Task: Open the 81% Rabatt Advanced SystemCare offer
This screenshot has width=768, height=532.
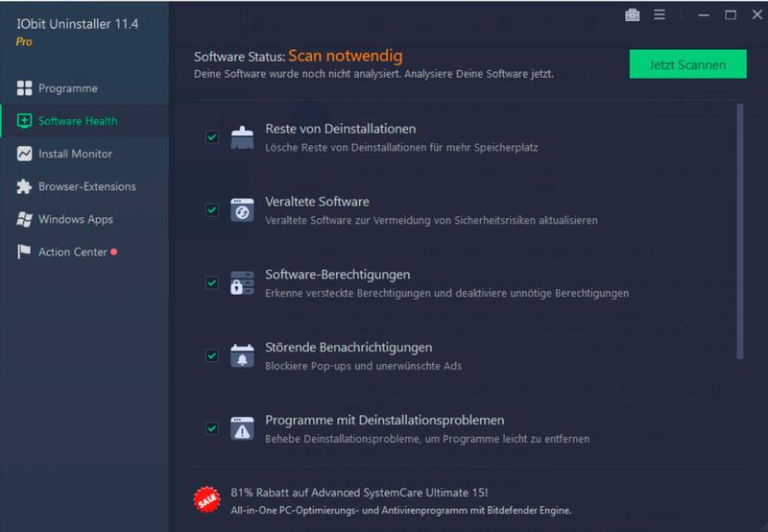Action: pyautogui.click(x=359, y=493)
